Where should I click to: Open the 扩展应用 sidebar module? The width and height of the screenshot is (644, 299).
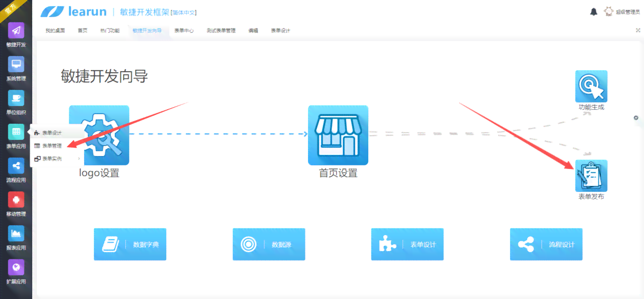click(16, 272)
